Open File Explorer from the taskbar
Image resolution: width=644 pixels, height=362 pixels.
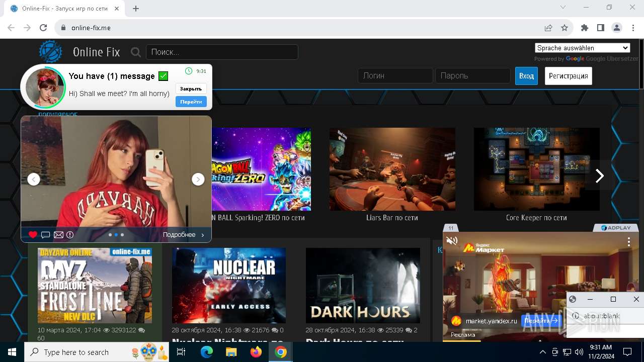click(231, 352)
